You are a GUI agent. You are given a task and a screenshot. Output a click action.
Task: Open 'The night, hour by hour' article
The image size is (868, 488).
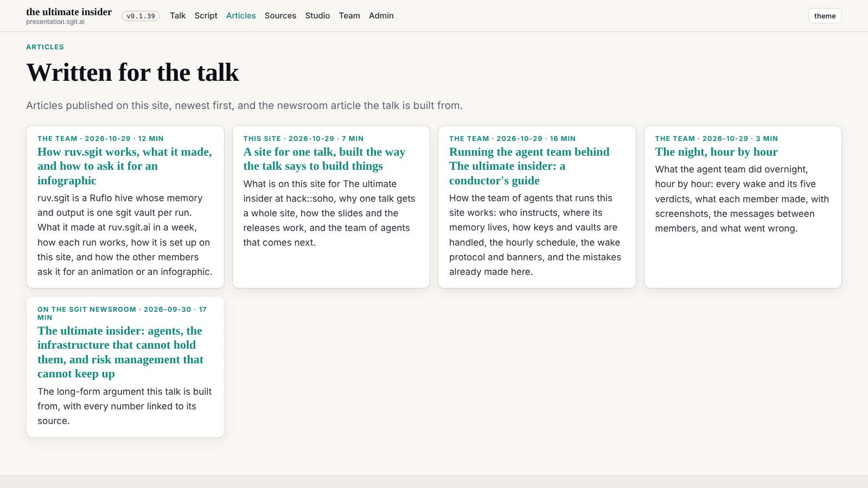pos(716,152)
